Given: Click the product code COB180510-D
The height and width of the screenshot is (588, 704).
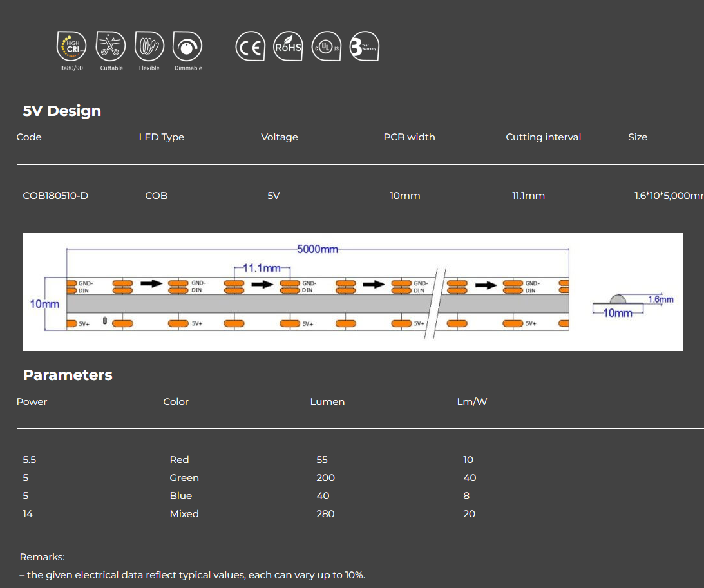Looking at the screenshot, I should coord(55,195).
